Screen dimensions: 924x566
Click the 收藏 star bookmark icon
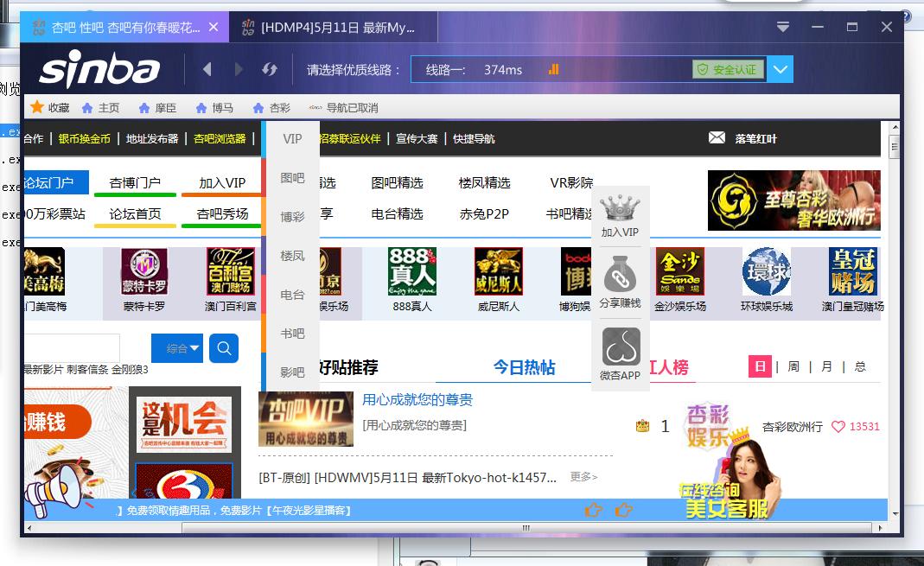coord(37,107)
